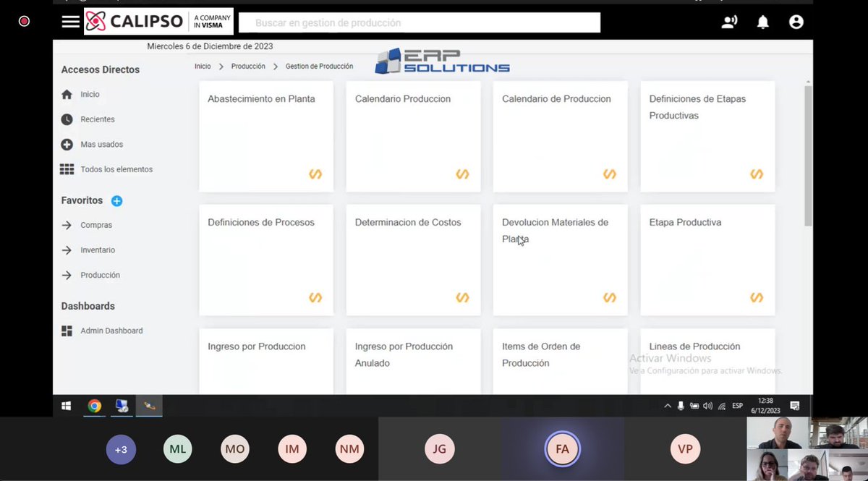
Task: Click orange icon on Determinacion de Costos card
Action: coord(463,297)
